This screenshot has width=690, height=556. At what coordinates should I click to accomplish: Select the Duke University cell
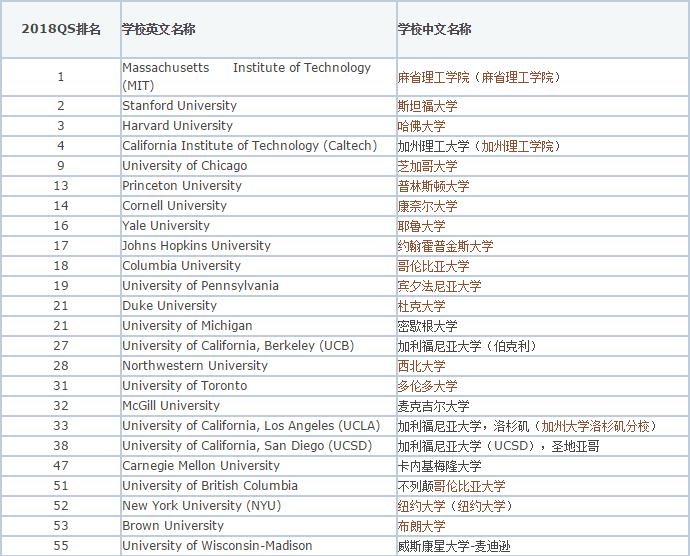(259, 306)
